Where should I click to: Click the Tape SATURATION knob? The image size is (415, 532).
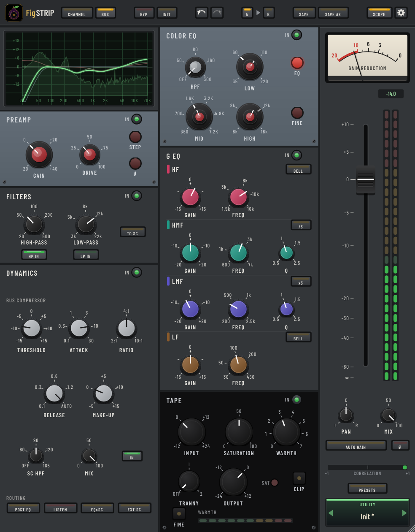(x=239, y=432)
